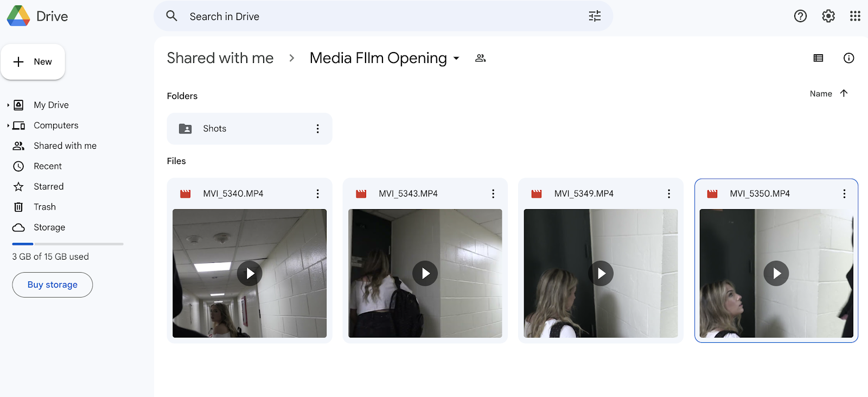
Task: Open Shared with me in sidebar
Action: coord(65,146)
